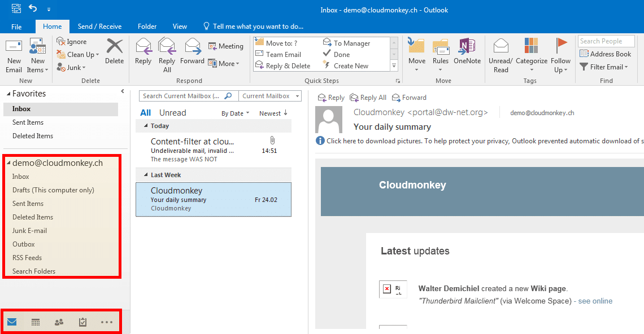Minimize the folder pane

pyautogui.click(x=123, y=91)
